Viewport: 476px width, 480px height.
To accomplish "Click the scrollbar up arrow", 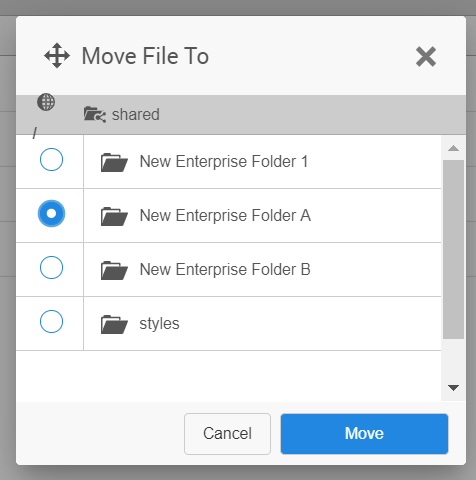I will coord(453,148).
